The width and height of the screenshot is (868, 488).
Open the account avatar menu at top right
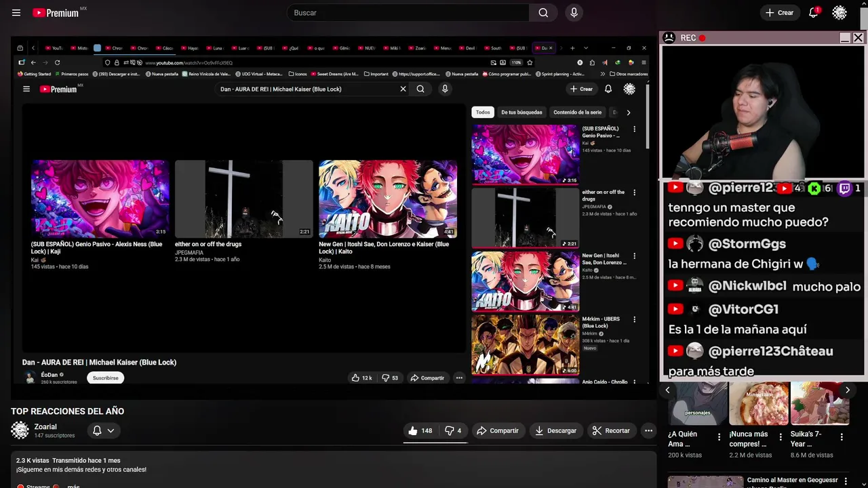(x=840, y=13)
